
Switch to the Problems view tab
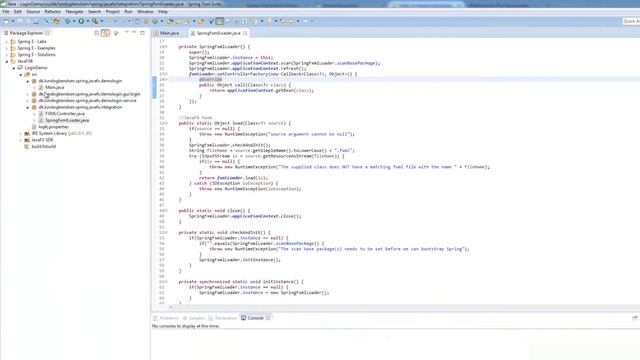(x=166, y=318)
